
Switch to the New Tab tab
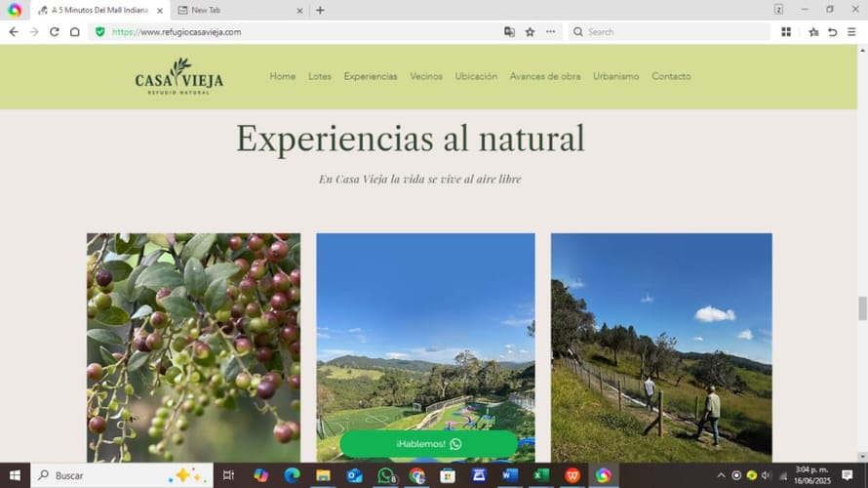pyautogui.click(x=240, y=10)
